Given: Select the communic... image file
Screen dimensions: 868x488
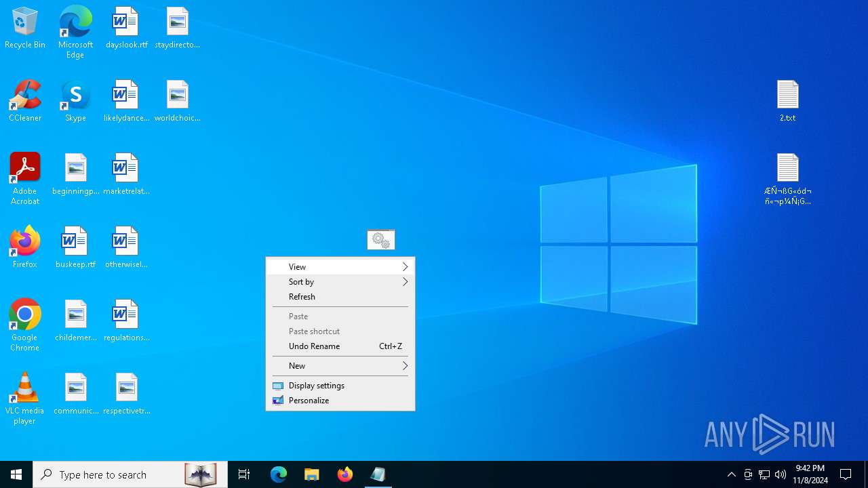Looking at the screenshot, I should coord(75,394).
